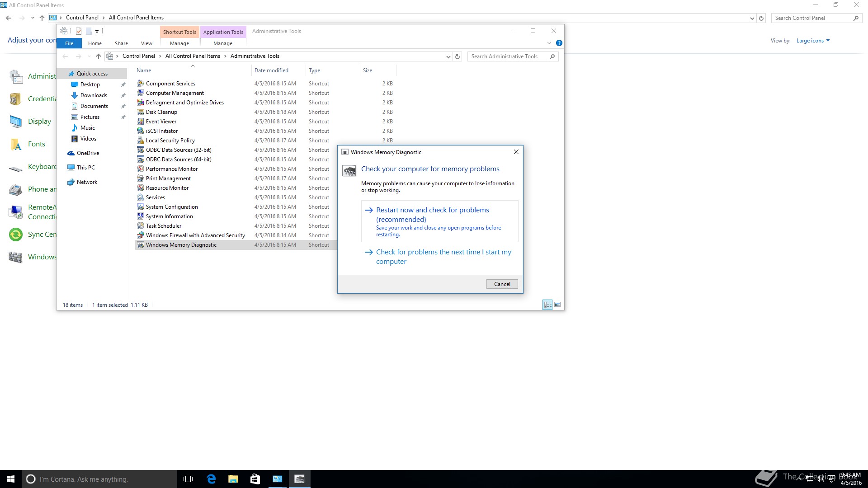
Task: Click the taskbar clock showing 4/5/2016
Action: [851, 479]
